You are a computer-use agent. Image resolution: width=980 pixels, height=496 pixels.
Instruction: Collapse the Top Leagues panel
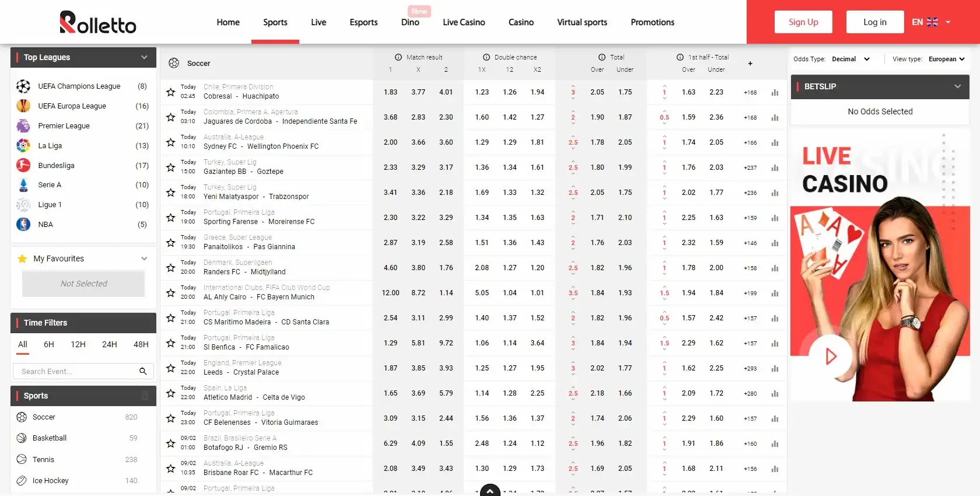pyautogui.click(x=144, y=57)
